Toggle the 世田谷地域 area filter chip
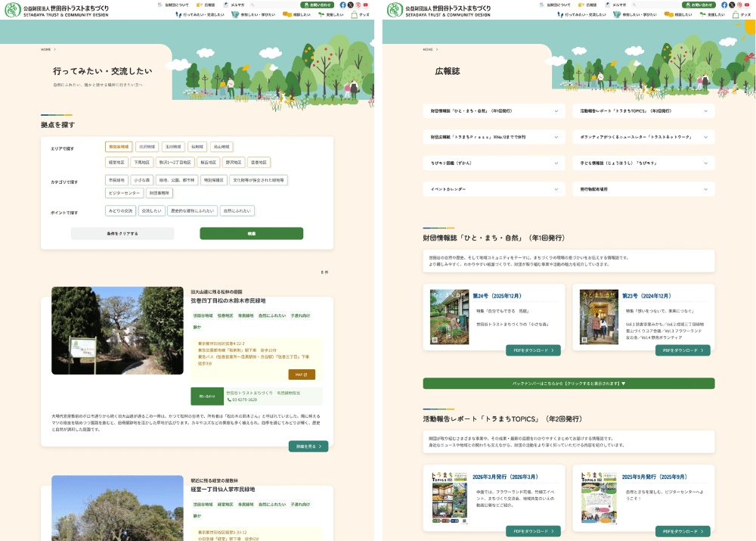Image resolution: width=756 pixels, height=541 pixels. pyautogui.click(x=119, y=147)
